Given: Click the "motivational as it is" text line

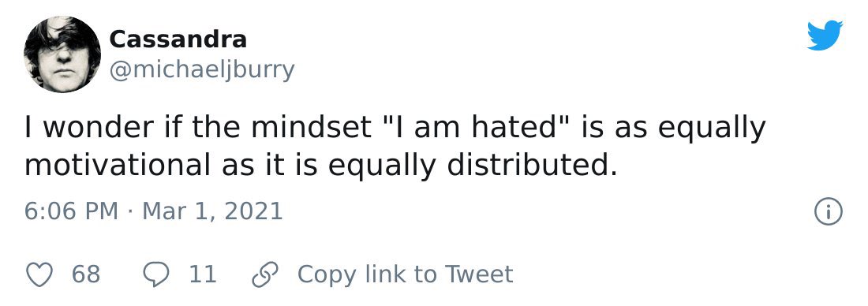Looking at the screenshot, I should coord(320,166).
